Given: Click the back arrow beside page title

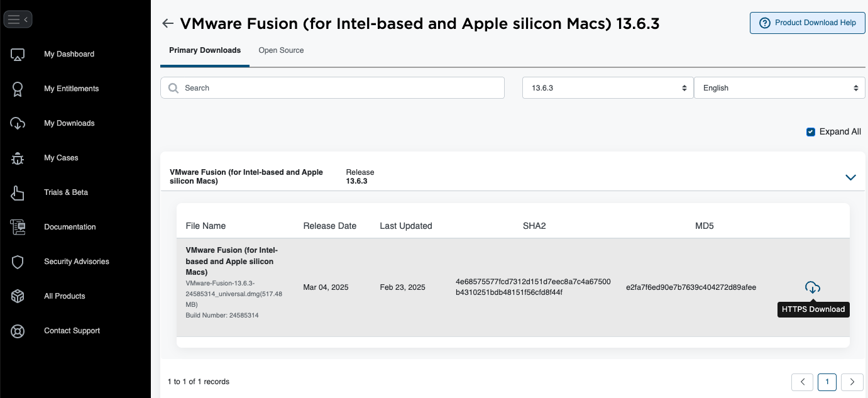Looking at the screenshot, I should click(x=167, y=23).
